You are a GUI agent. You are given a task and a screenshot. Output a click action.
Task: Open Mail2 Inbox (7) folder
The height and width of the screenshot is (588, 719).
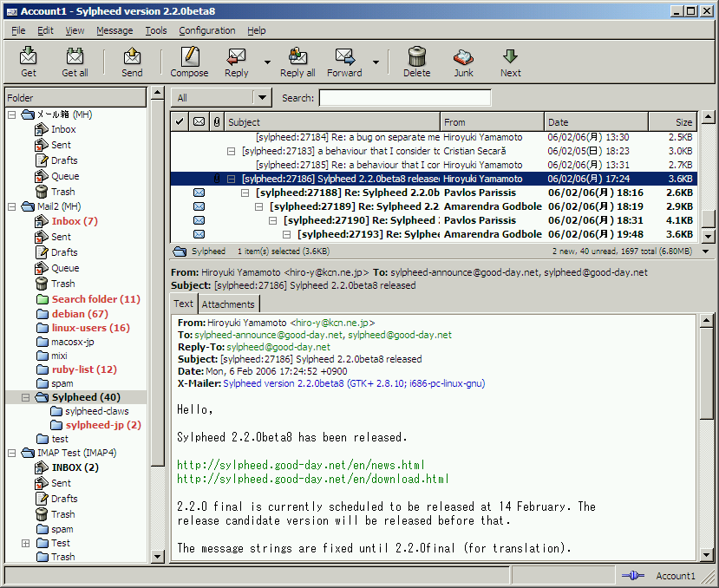[75, 221]
